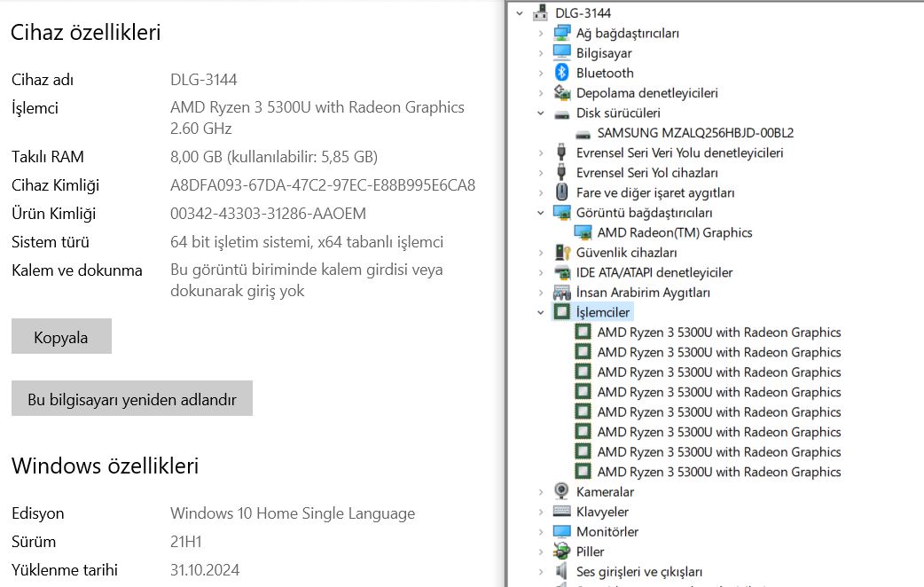Expand the Depolama denetleyicileri node
This screenshot has width=924, height=587.
pos(540,93)
